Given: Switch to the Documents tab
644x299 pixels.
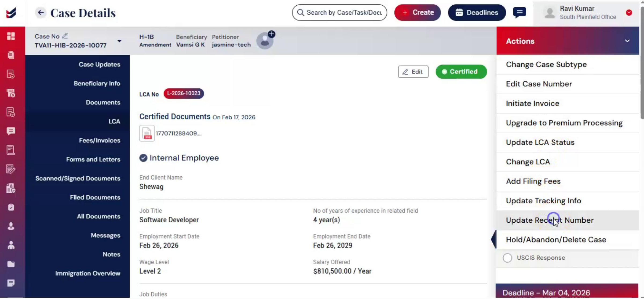Looking at the screenshot, I should click(103, 102).
